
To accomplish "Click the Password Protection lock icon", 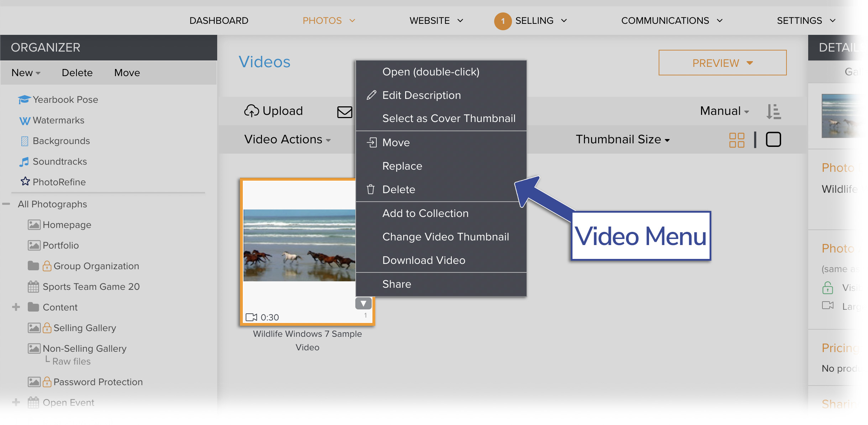I will (x=47, y=382).
